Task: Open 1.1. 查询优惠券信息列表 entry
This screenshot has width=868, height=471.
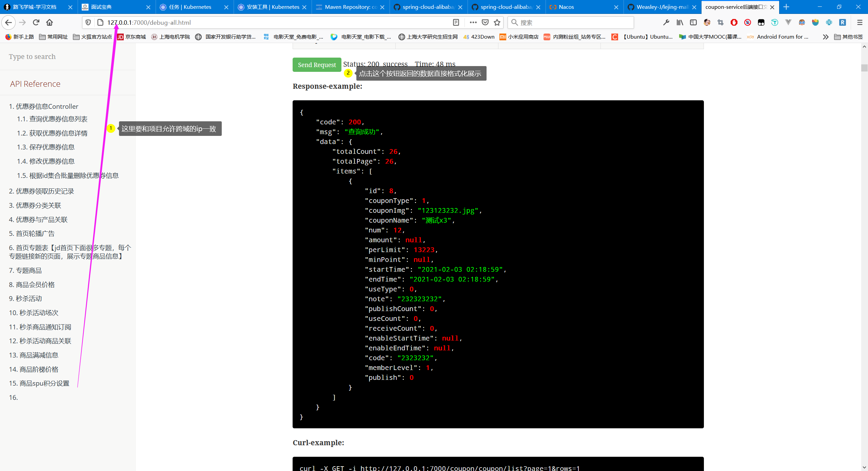Action: click(52, 119)
